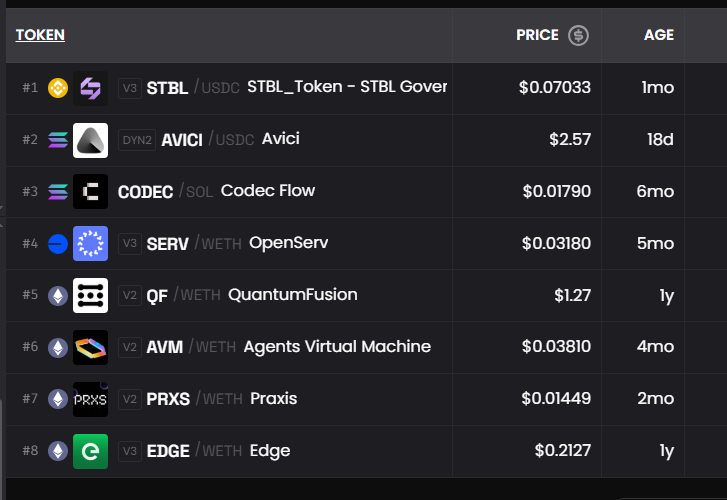
Task: Click the CODEC token logo icon
Action: pos(90,191)
